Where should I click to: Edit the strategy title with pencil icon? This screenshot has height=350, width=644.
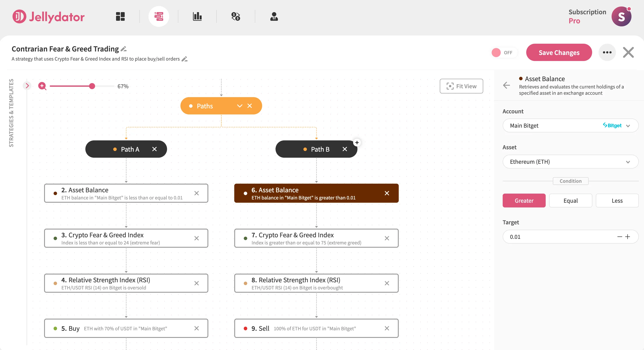123,49
